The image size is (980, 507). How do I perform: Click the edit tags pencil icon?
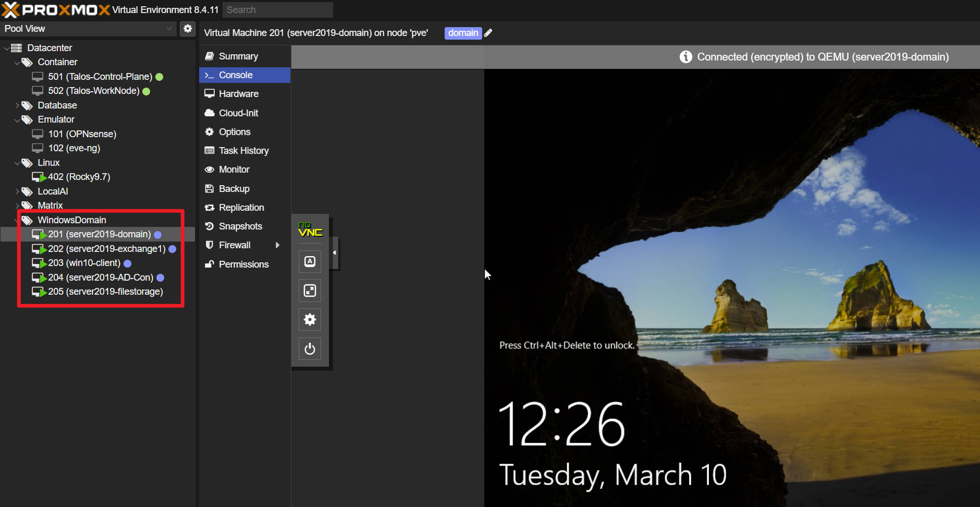pos(488,33)
